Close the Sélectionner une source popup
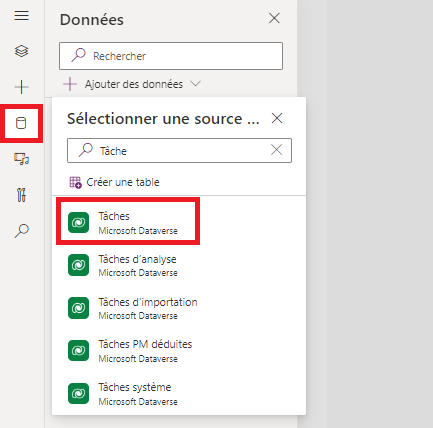433x428 pixels. pos(277,118)
